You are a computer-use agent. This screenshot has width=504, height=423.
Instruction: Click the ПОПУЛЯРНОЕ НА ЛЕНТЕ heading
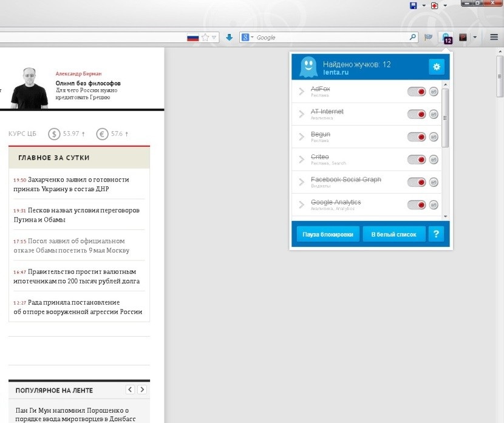click(x=54, y=390)
